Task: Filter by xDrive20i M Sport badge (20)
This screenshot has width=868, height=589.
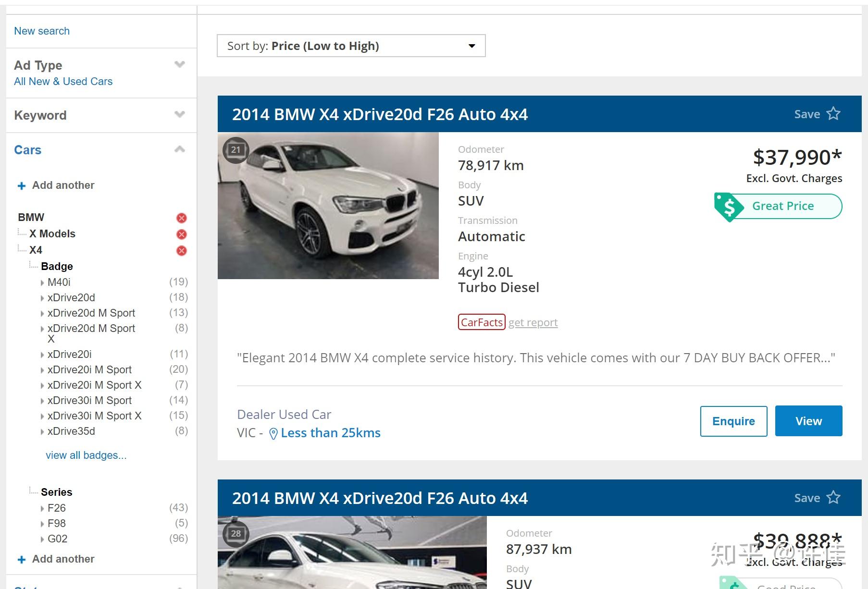Action: (x=89, y=370)
